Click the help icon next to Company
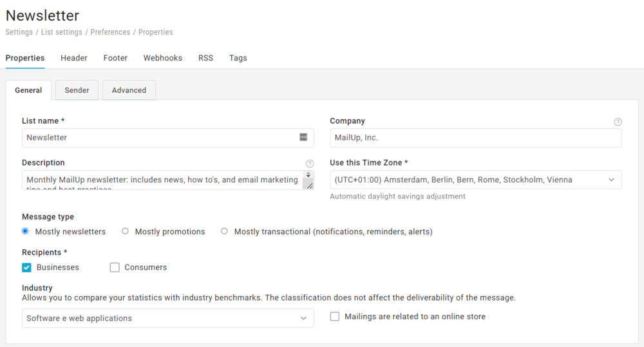This screenshot has height=347, width=644. click(x=618, y=122)
